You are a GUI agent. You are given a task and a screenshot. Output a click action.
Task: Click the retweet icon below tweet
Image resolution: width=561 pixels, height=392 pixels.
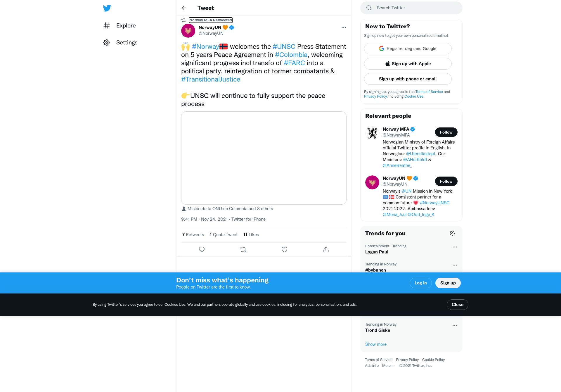click(x=243, y=249)
